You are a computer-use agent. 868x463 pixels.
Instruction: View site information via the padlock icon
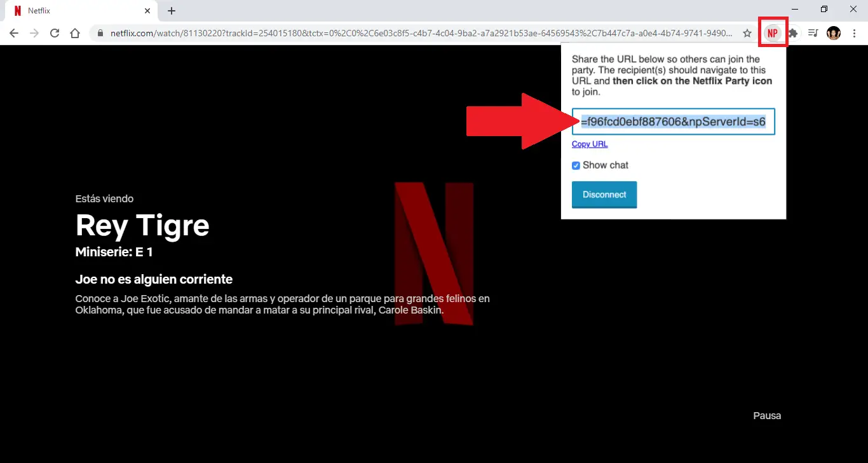100,33
